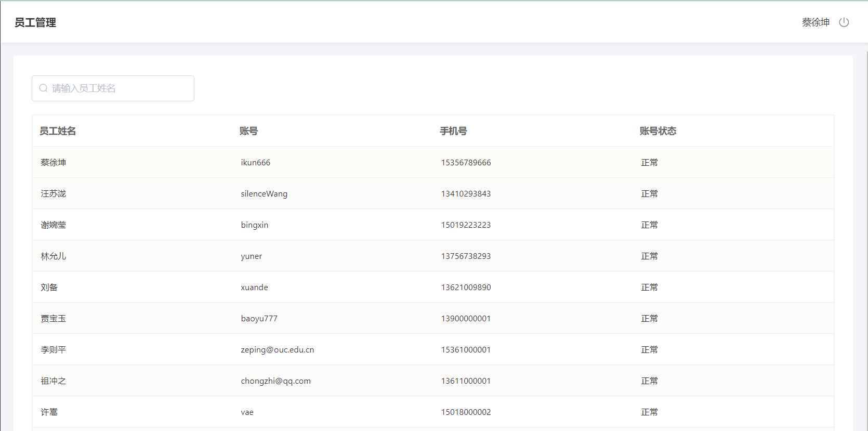Click account vae
Image resolution: width=868 pixels, height=431 pixels.
click(x=247, y=412)
